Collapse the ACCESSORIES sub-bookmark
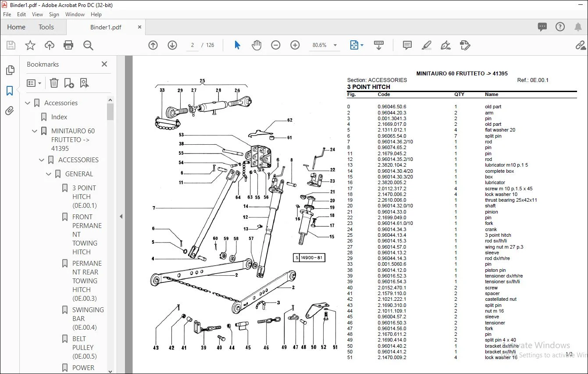 click(42, 160)
